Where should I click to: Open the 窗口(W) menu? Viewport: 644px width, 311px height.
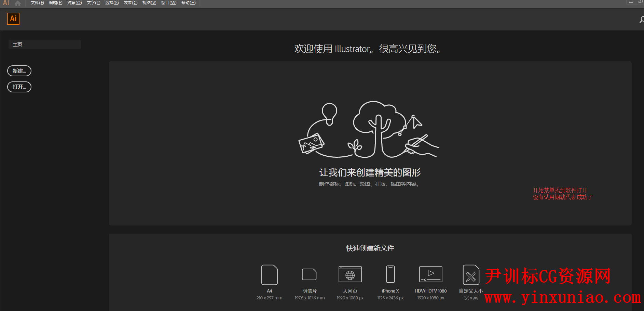(169, 3)
